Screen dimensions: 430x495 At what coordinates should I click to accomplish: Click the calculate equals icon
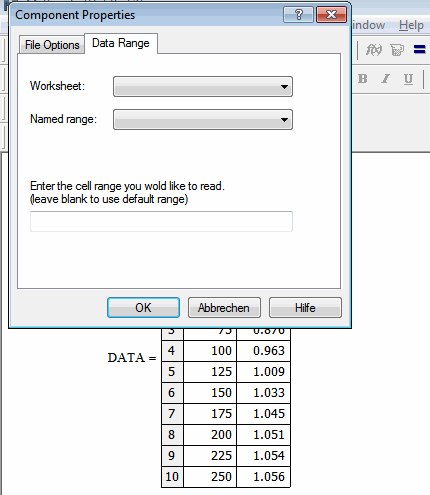click(419, 50)
